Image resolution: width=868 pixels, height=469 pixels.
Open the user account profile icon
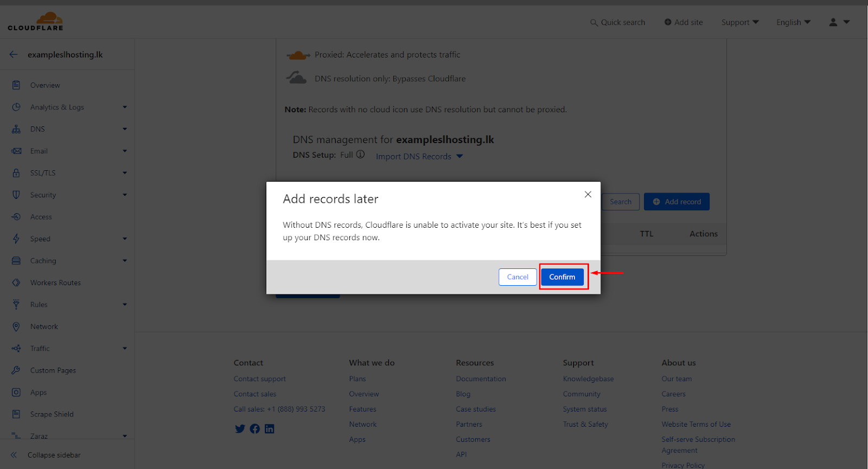(833, 22)
